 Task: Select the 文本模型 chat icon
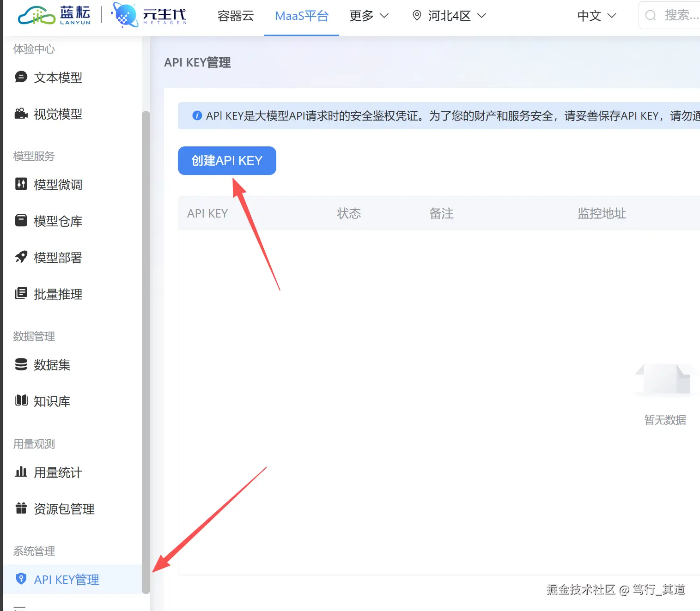(x=21, y=77)
